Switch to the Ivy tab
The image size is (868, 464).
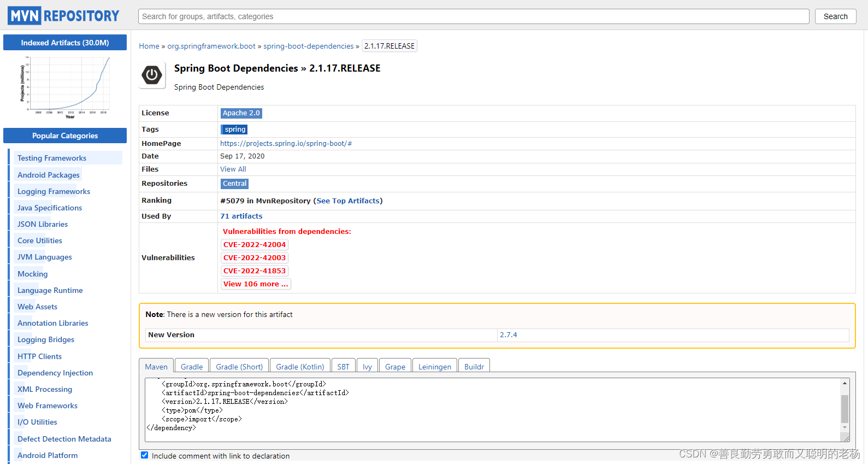pos(367,366)
